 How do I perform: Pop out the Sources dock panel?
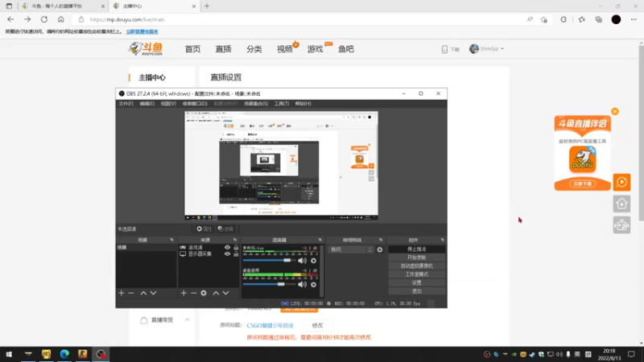[x=235, y=240]
